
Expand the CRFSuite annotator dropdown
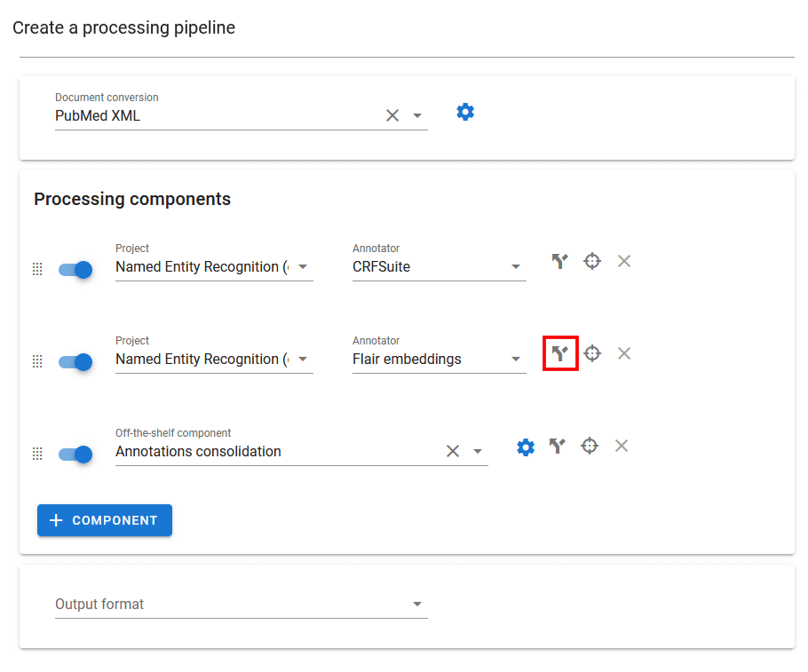(x=515, y=267)
